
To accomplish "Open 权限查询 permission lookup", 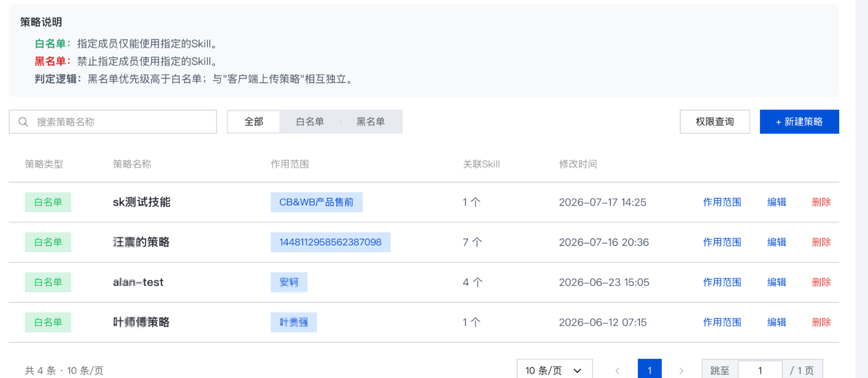I will [715, 122].
